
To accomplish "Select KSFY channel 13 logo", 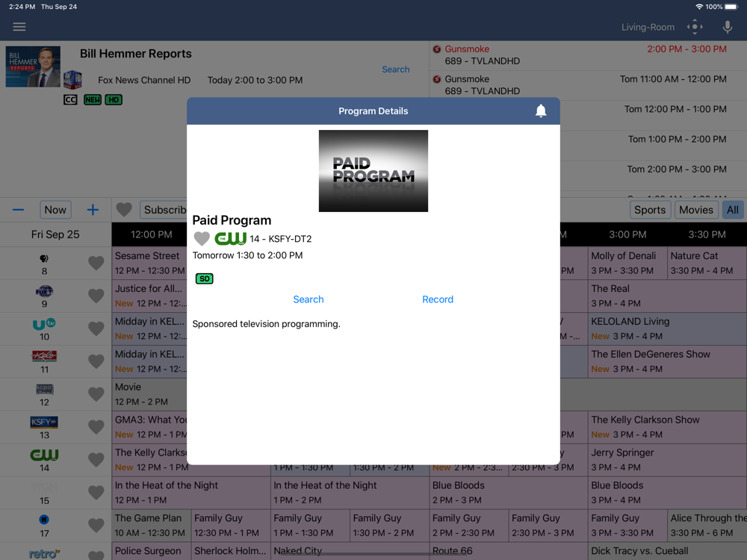I will 44,422.
